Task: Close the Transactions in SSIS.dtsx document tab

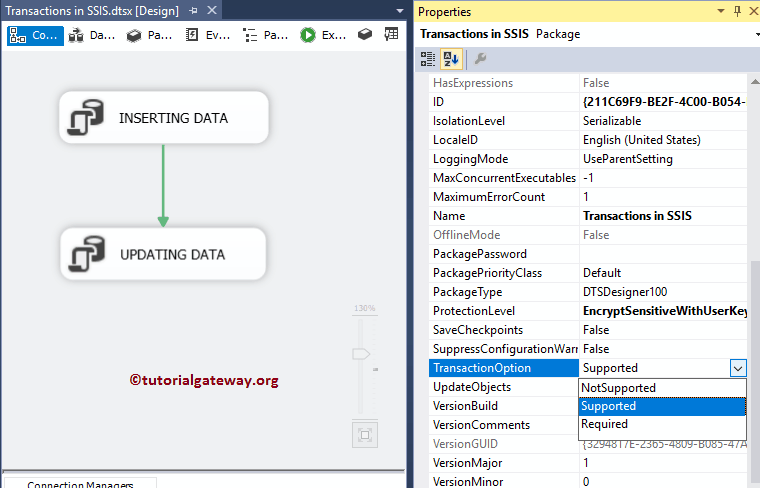Action: click(212, 10)
